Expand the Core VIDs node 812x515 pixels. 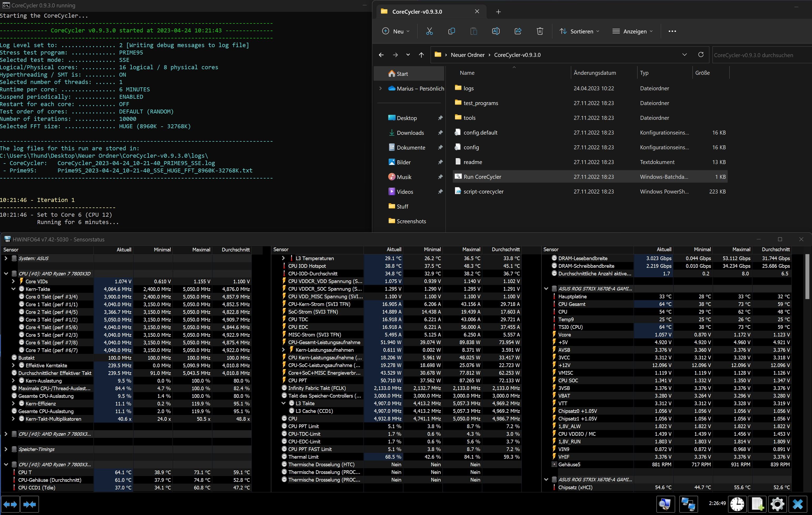[x=13, y=281]
